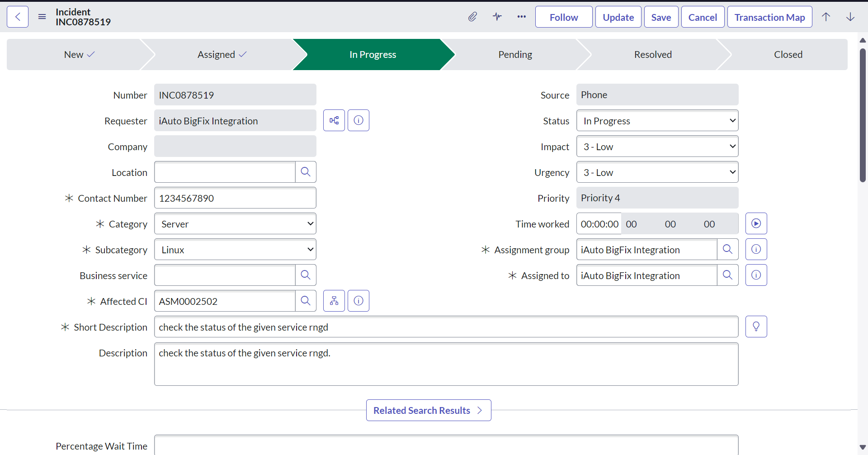This screenshot has width=868, height=455.
Task: Click the Contact Number input field
Action: 235,198
